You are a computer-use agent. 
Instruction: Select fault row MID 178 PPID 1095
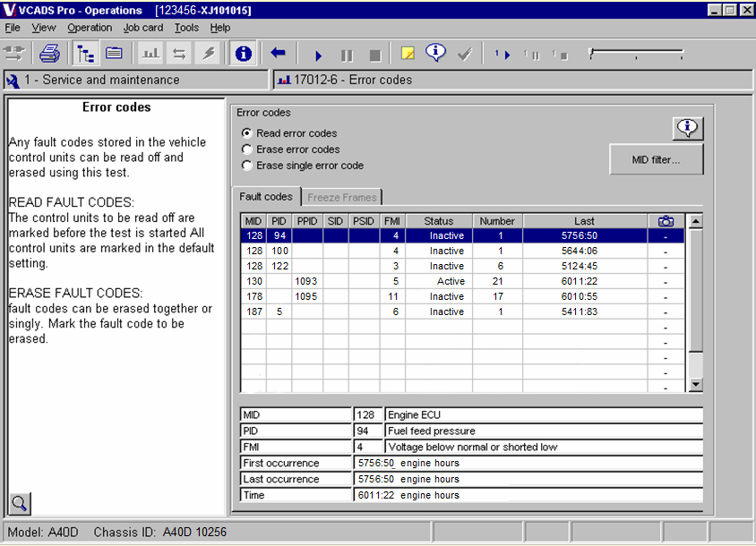462,296
